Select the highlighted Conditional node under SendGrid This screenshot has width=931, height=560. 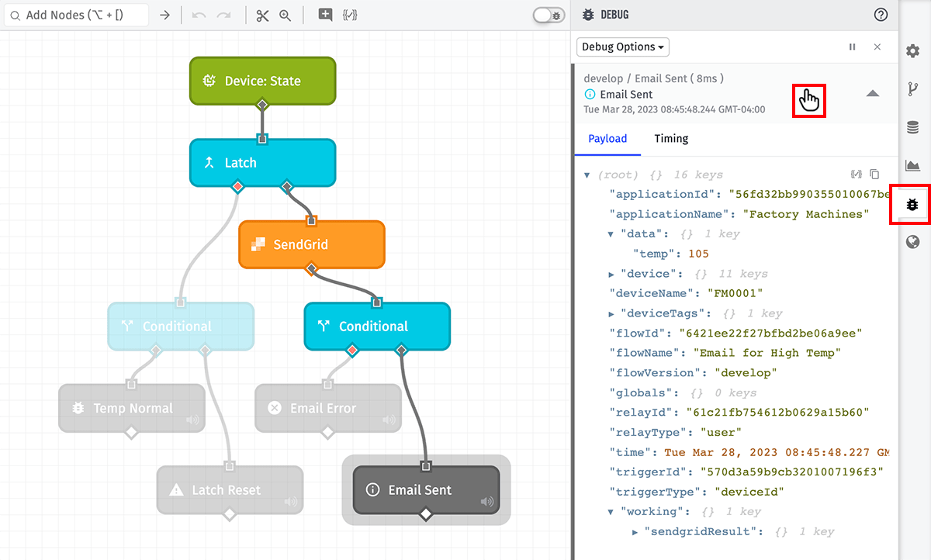[x=377, y=327]
